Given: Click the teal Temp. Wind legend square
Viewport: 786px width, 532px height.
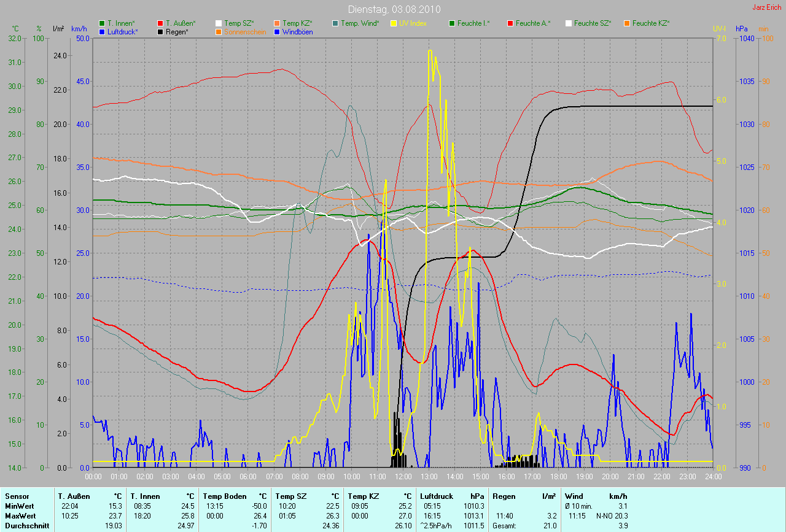Looking at the screenshot, I should point(336,23).
